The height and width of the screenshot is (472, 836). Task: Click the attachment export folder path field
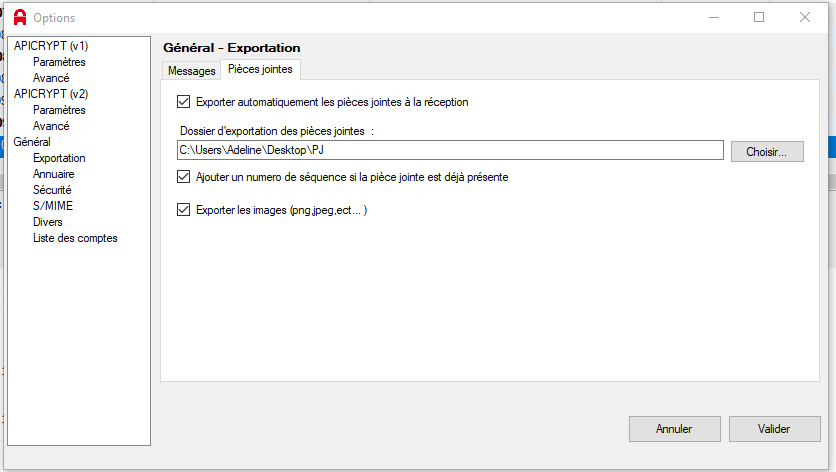pyautogui.click(x=450, y=150)
